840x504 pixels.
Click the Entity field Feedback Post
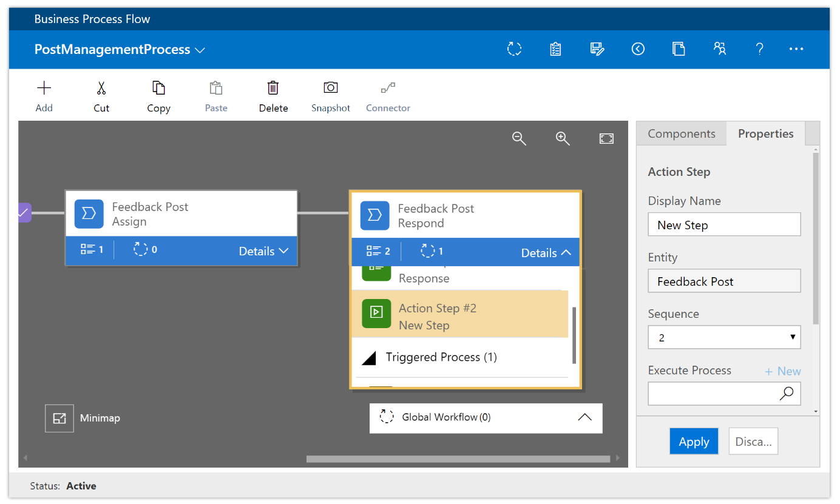[724, 281]
